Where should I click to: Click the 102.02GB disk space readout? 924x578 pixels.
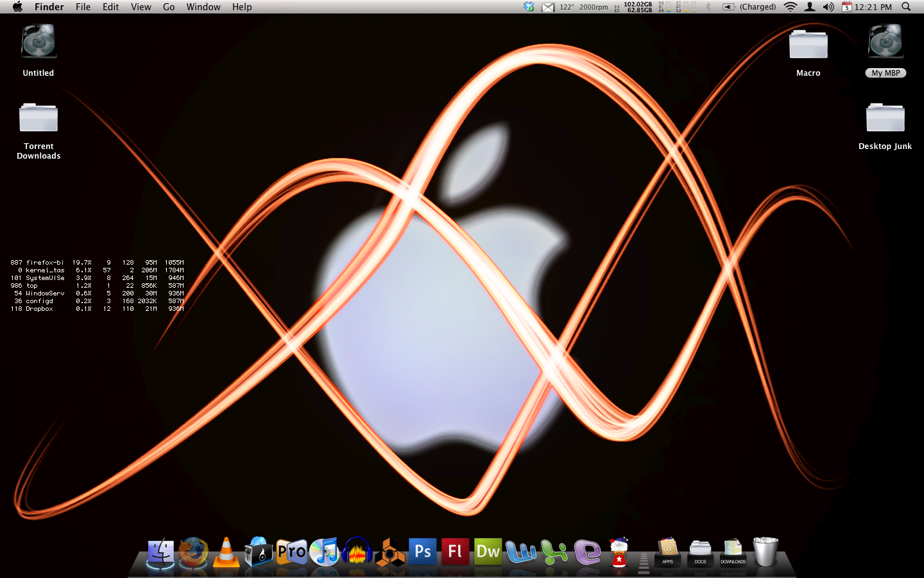click(638, 4)
